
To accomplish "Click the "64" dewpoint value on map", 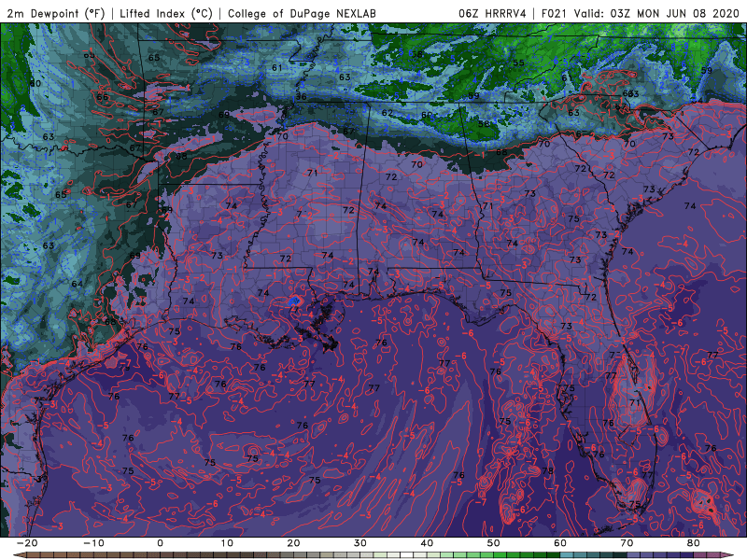I will (78, 284).
